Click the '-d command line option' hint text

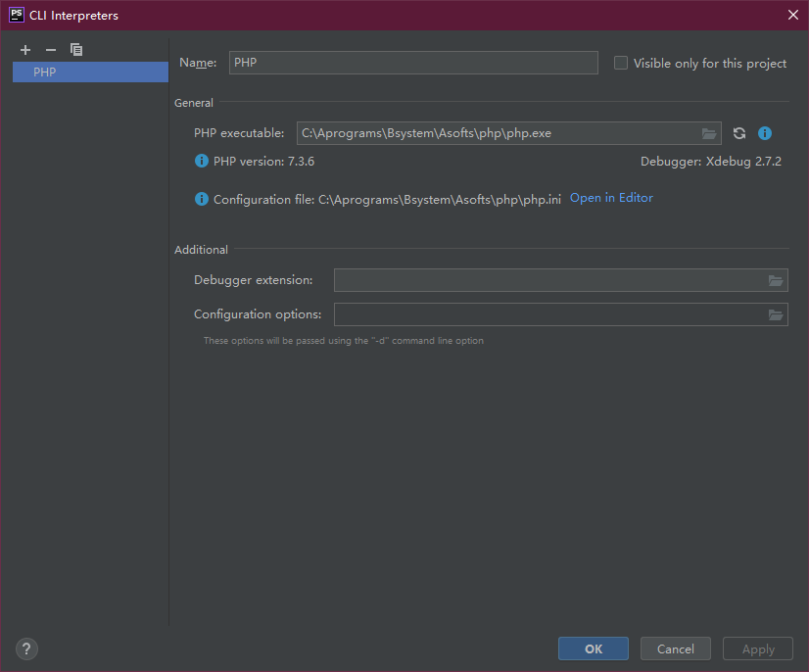tap(344, 341)
